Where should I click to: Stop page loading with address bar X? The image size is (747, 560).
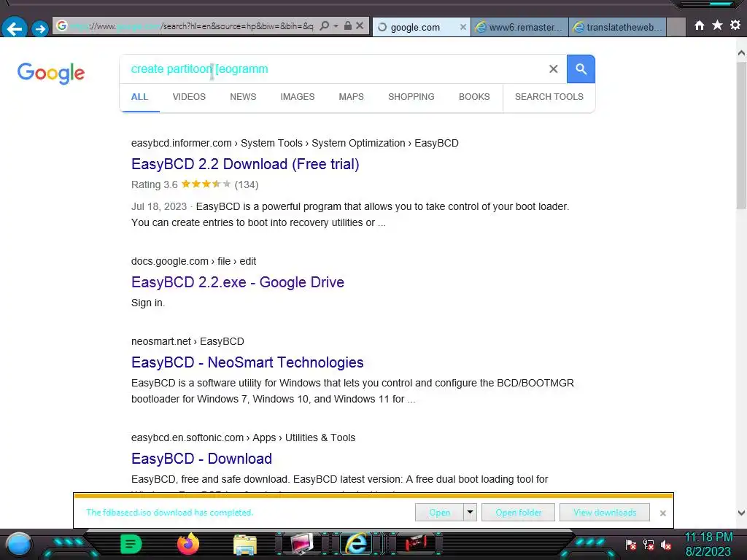tap(360, 26)
